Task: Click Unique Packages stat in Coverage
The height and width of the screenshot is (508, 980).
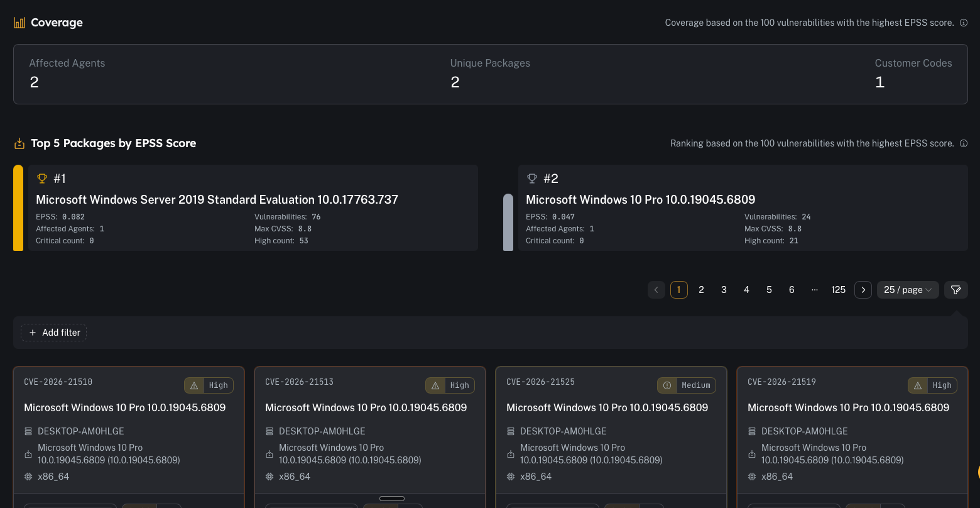Action: (x=490, y=73)
